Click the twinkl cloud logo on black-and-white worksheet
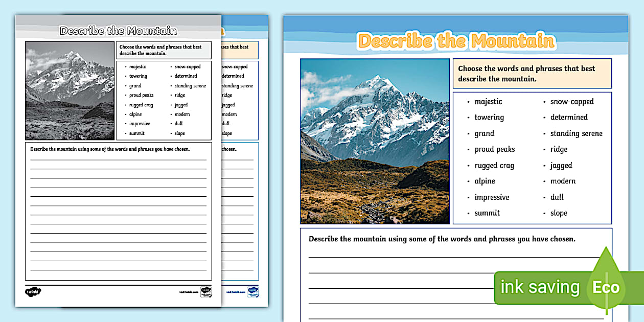The width and height of the screenshot is (644, 322). click(x=32, y=292)
